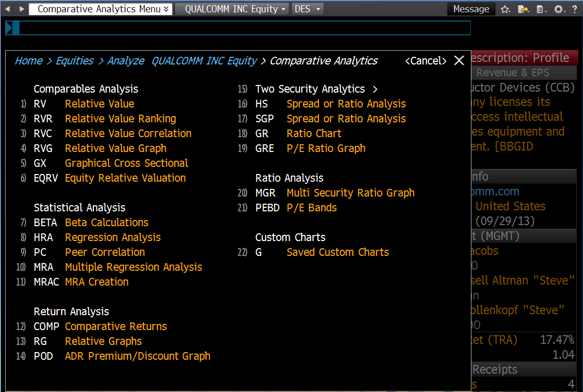Open QUALCOMM INC Equity breadcrumb link
This screenshot has width=583, height=392.
[x=204, y=60]
